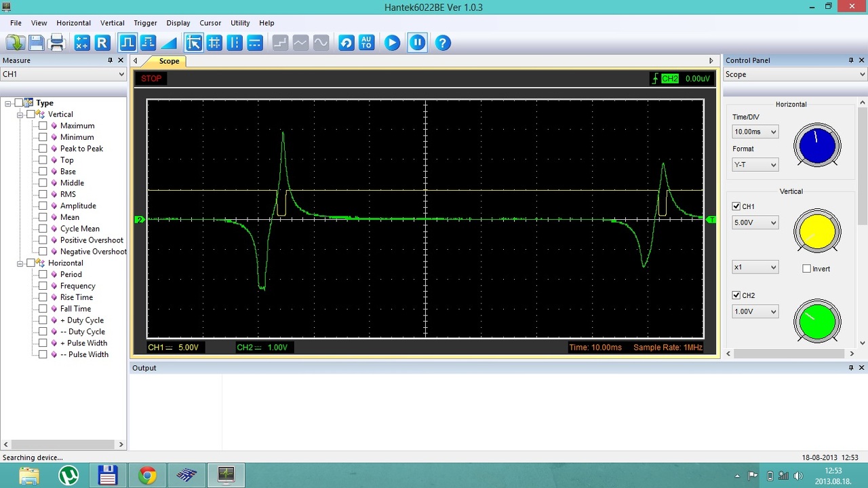The width and height of the screenshot is (868, 488).
Task: Click the Save floppy disk toolbar icon
Action: [x=36, y=43]
